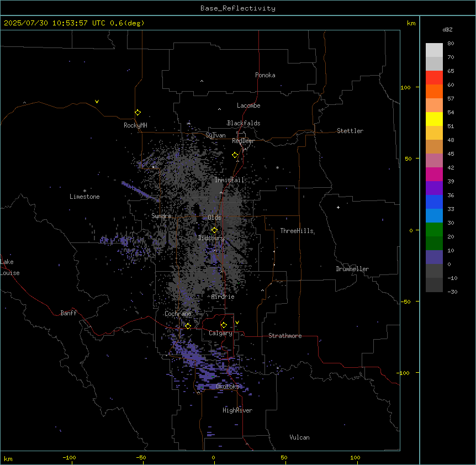Click the Olds city label

tap(214, 218)
